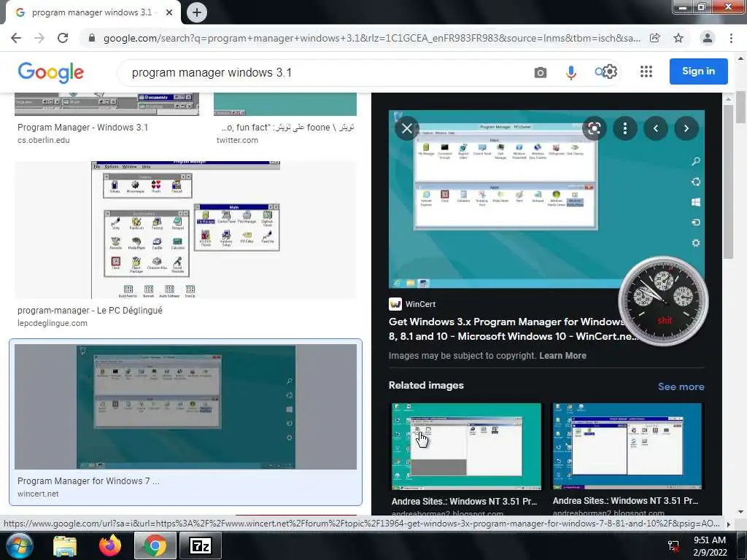Screen dimensions: 747x560
Task: Go back to the previous page
Action: click(x=16, y=38)
